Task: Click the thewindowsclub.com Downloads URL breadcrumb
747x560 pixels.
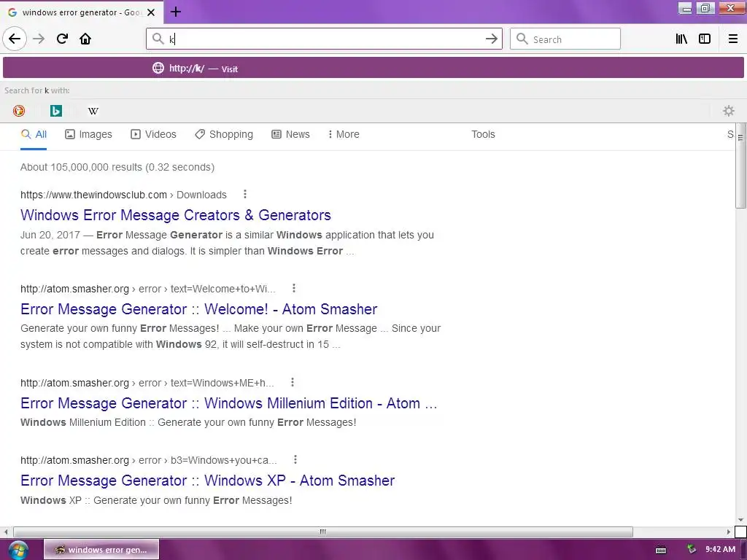Action: point(123,195)
